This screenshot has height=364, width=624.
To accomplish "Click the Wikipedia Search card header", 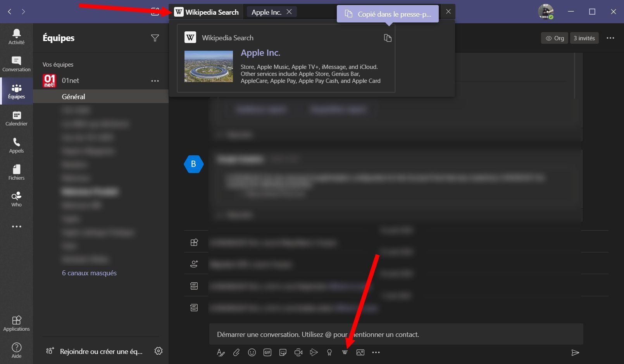I will pyautogui.click(x=219, y=38).
